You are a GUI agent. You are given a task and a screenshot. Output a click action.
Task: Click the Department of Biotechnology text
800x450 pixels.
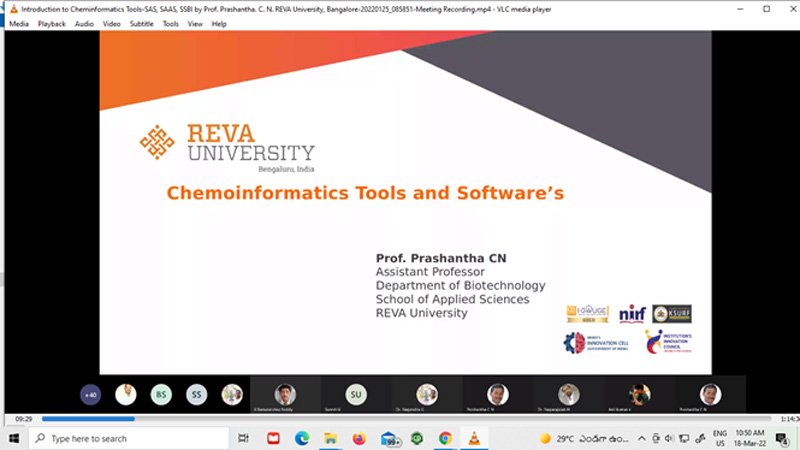coord(460,286)
